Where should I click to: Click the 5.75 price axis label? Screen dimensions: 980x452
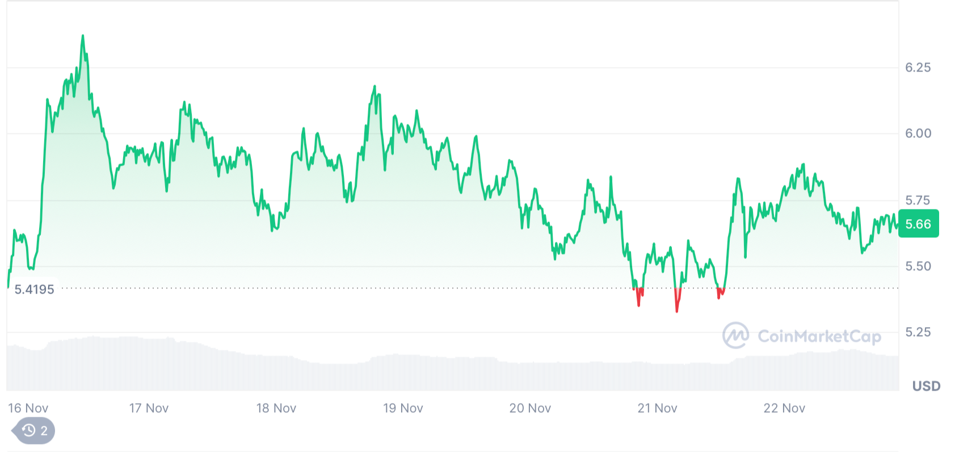coord(918,200)
